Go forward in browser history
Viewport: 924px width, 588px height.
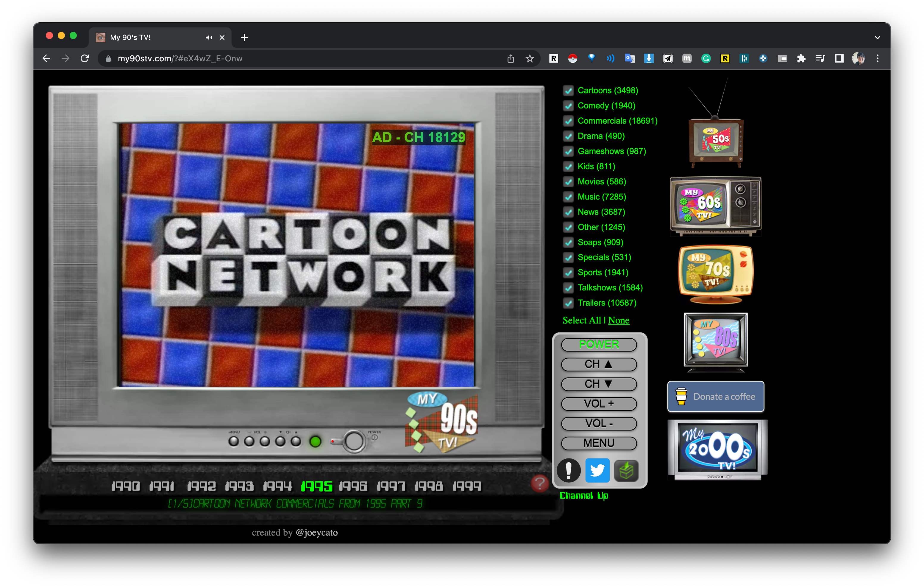[65, 58]
